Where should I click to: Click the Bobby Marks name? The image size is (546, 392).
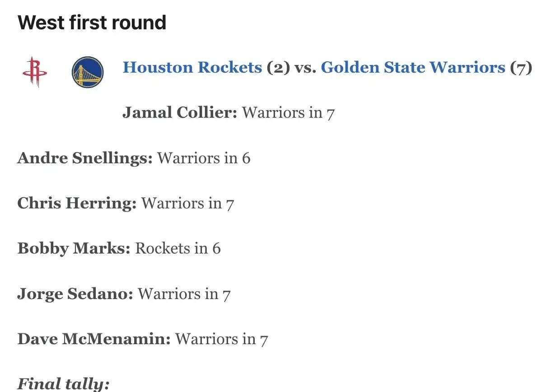(74, 249)
